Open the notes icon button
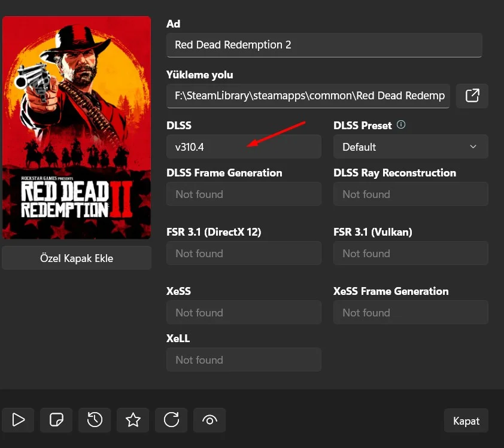Image resolution: width=504 pixels, height=448 pixels. tap(56, 420)
